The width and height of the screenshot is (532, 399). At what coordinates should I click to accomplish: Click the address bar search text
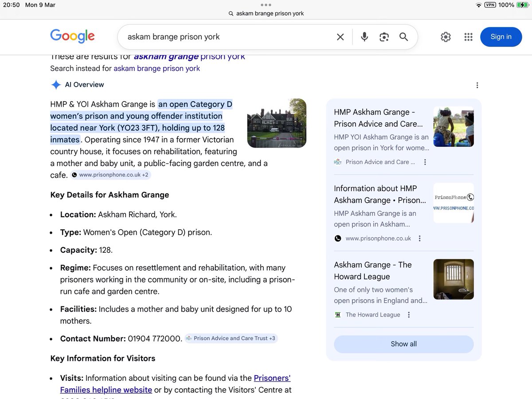point(270,13)
